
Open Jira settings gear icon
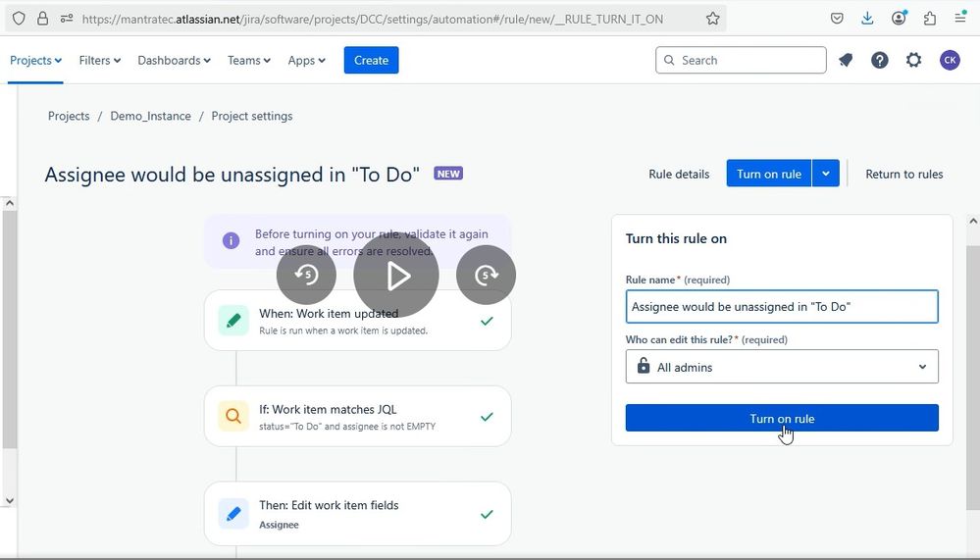(x=913, y=60)
